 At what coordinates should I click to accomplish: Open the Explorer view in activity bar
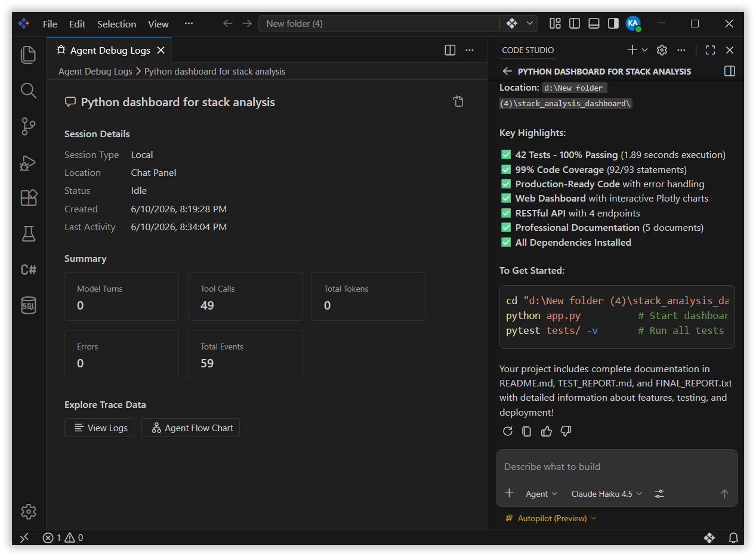[x=29, y=55]
